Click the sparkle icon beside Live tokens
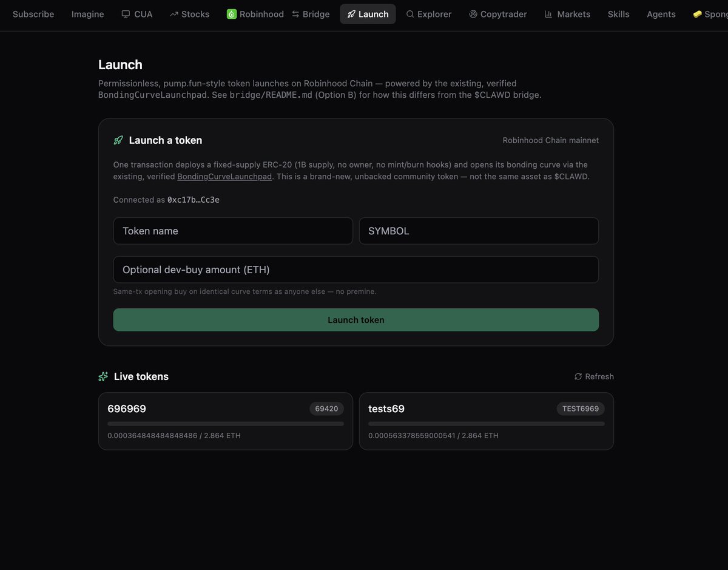 (103, 376)
